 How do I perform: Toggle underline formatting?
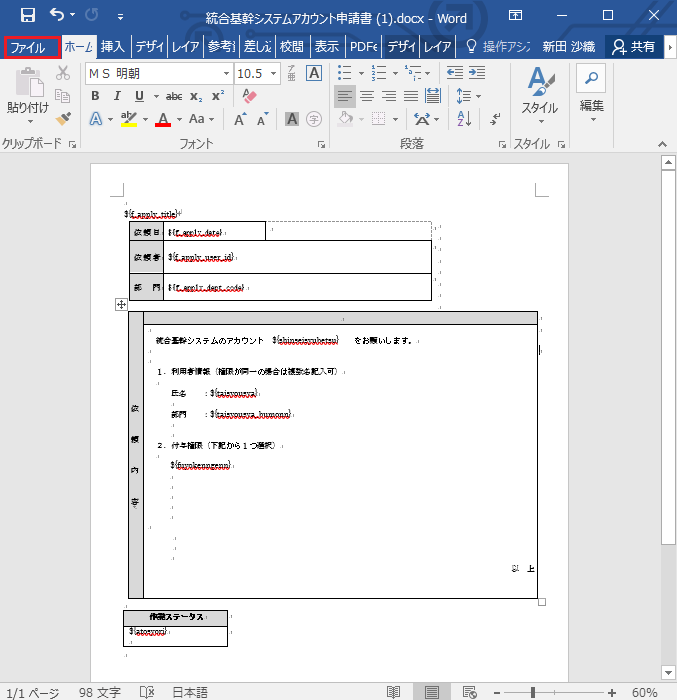click(139, 96)
